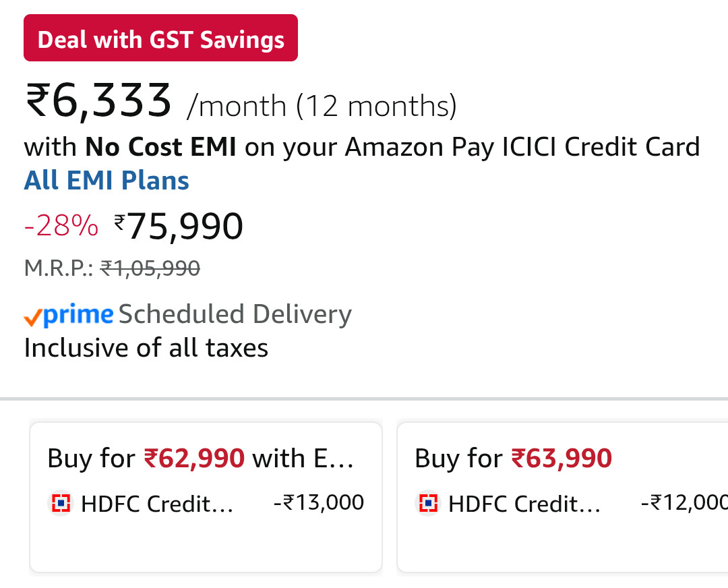Open the All EMI Plans link
The width and height of the screenshot is (728, 588).
pyautogui.click(x=107, y=181)
